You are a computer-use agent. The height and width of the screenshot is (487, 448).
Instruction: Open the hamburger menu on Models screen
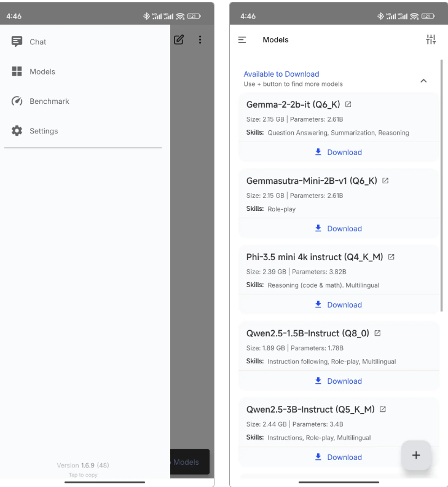point(242,40)
